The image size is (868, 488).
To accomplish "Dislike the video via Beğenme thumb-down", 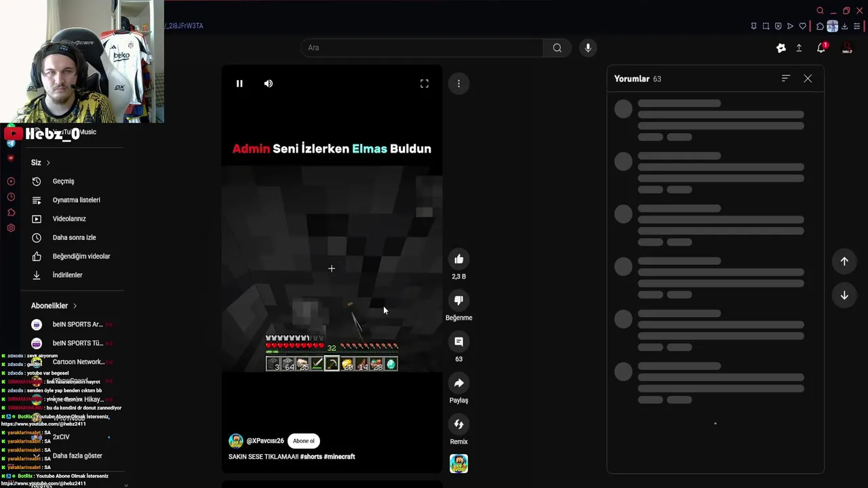I will [459, 300].
